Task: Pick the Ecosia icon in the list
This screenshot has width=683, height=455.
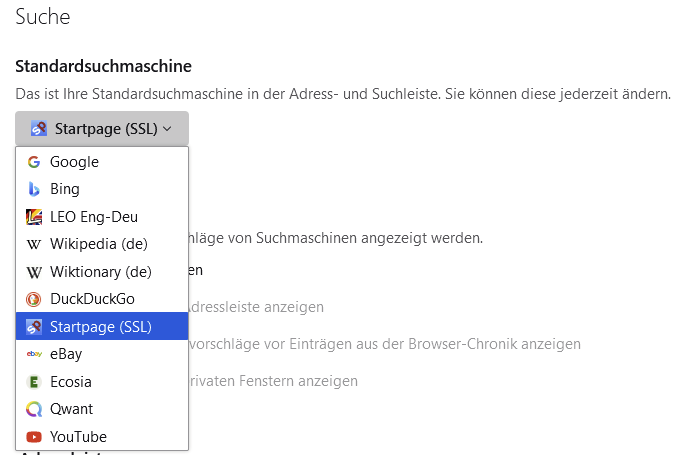Action: pos(33,381)
